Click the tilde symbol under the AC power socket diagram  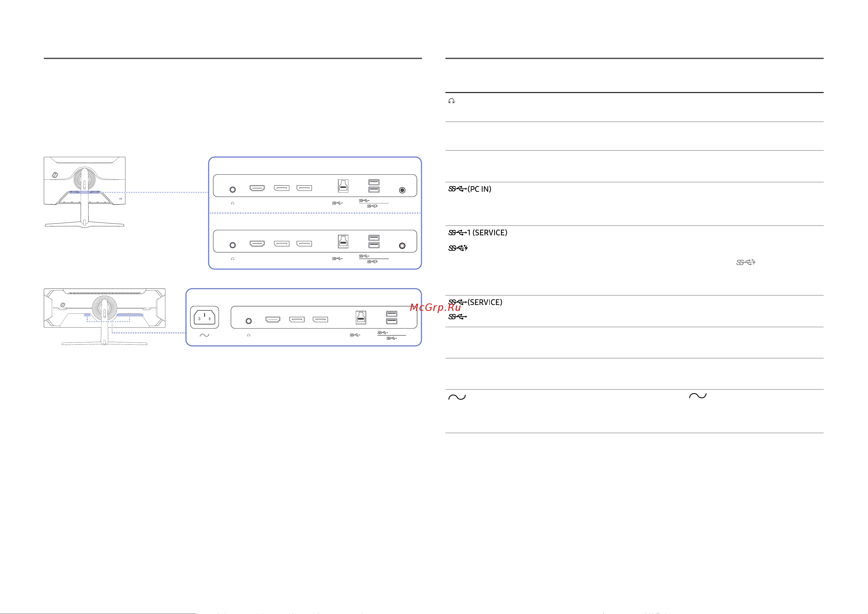[x=205, y=335]
